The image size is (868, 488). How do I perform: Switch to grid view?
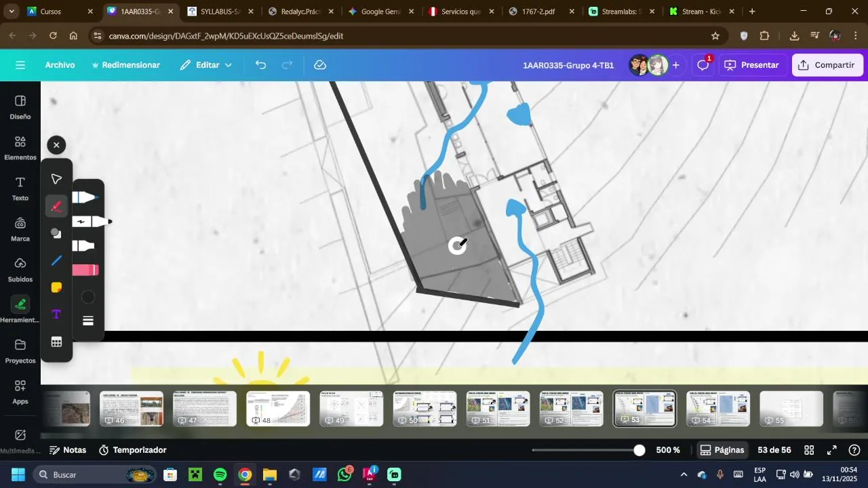pos(809,450)
